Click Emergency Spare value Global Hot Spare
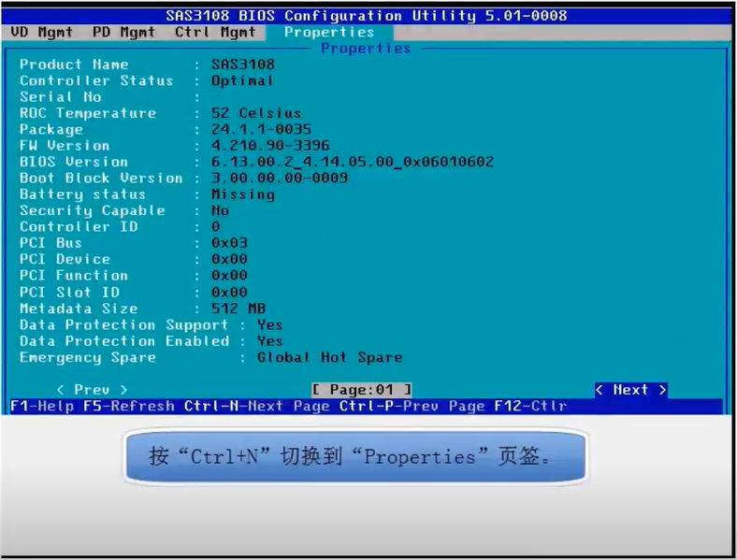This screenshot has width=737, height=560. (x=329, y=357)
